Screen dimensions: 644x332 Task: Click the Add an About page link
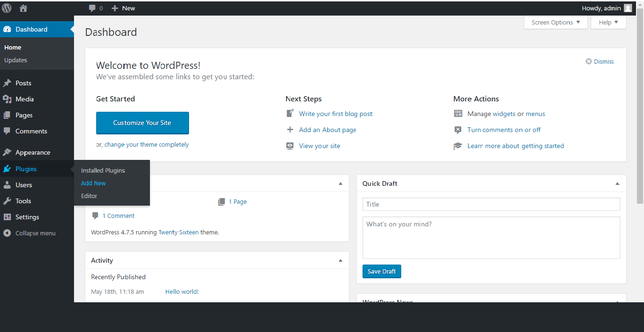(x=328, y=130)
